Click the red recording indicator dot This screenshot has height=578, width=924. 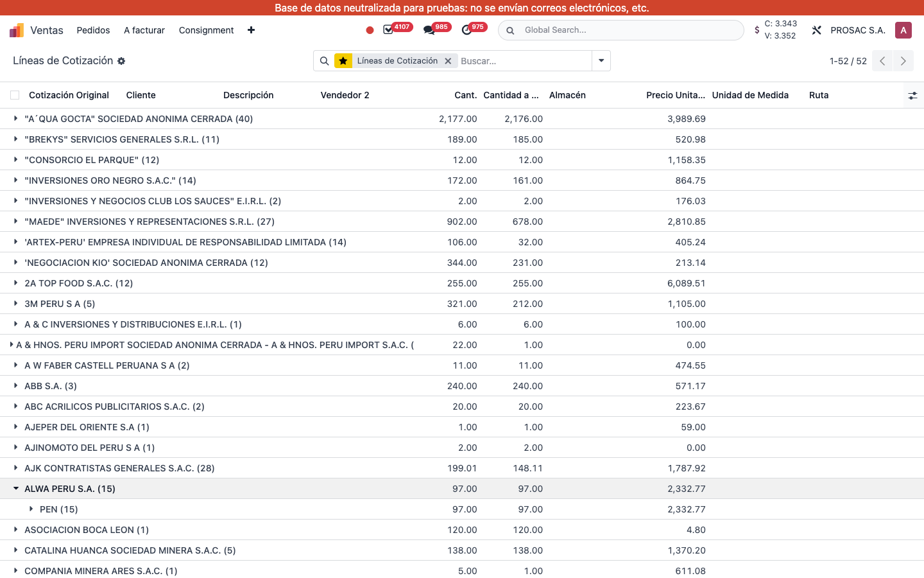click(x=370, y=30)
